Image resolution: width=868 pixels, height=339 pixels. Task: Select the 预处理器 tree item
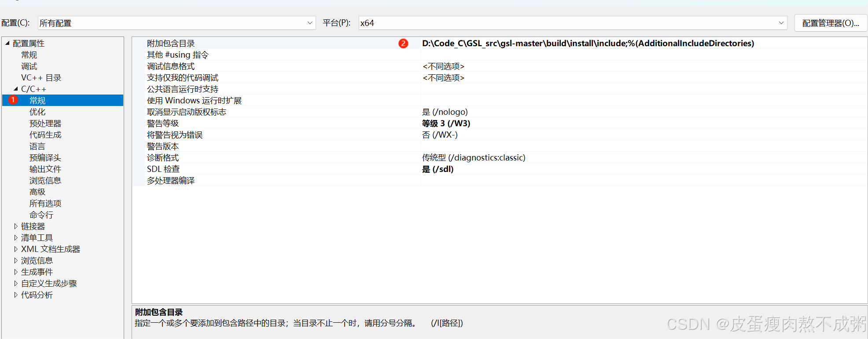point(45,124)
